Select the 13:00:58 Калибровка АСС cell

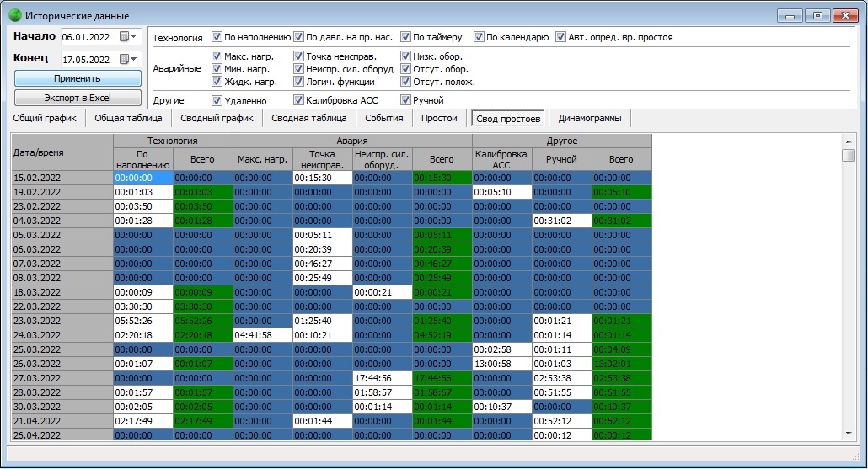click(501, 364)
